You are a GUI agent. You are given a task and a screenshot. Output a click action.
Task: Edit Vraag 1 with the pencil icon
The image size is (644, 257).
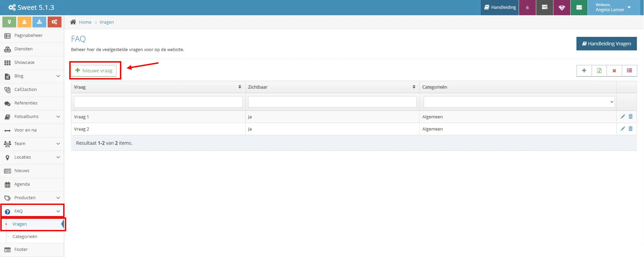(x=623, y=117)
